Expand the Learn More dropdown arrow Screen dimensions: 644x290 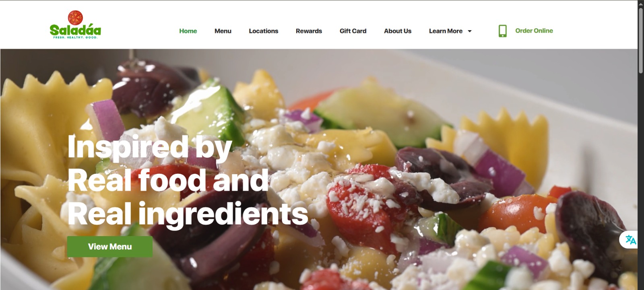tap(469, 31)
